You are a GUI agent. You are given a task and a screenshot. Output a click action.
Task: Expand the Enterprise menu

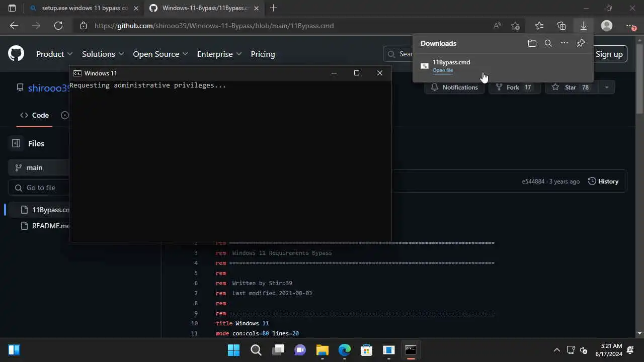pyautogui.click(x=219, y=54)
